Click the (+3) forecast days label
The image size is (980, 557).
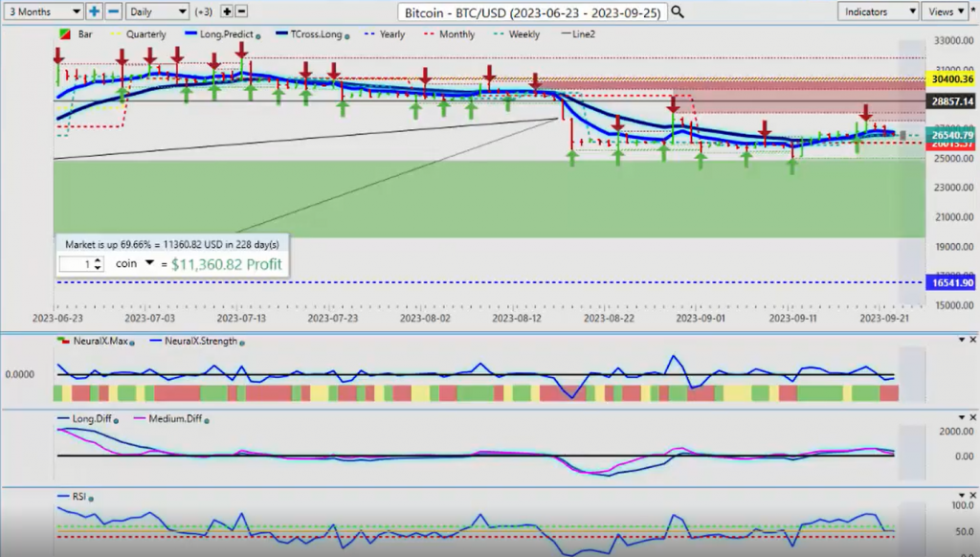(204, 11)
